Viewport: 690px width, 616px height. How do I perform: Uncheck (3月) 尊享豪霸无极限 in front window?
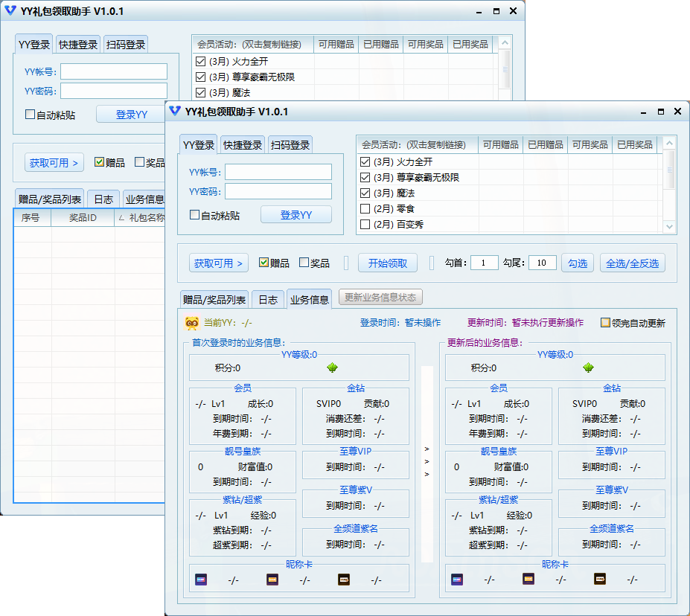coord(365,178)
